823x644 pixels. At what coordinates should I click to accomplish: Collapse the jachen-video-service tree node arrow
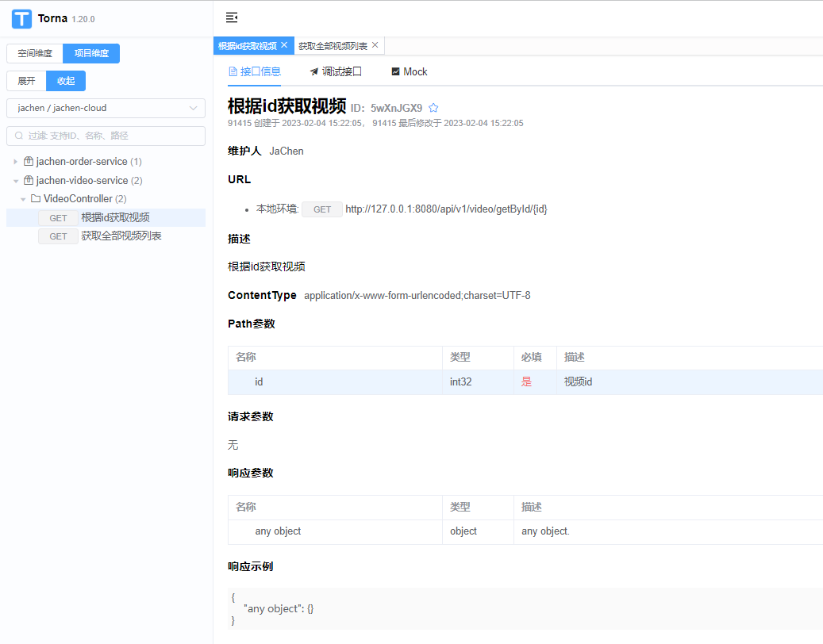16,180
